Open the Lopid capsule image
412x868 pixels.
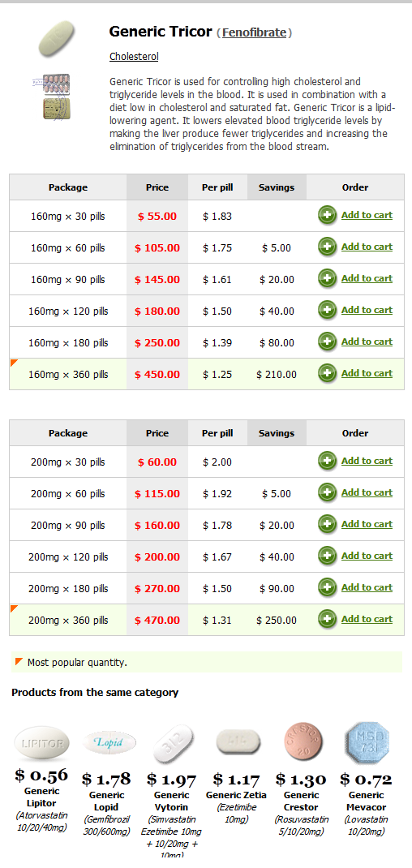[109, 742]
